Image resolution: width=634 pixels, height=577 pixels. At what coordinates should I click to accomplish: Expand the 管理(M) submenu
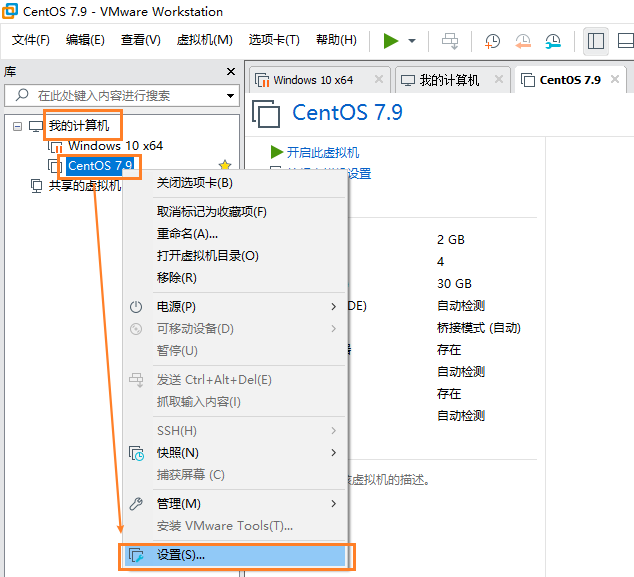(235, 504)
